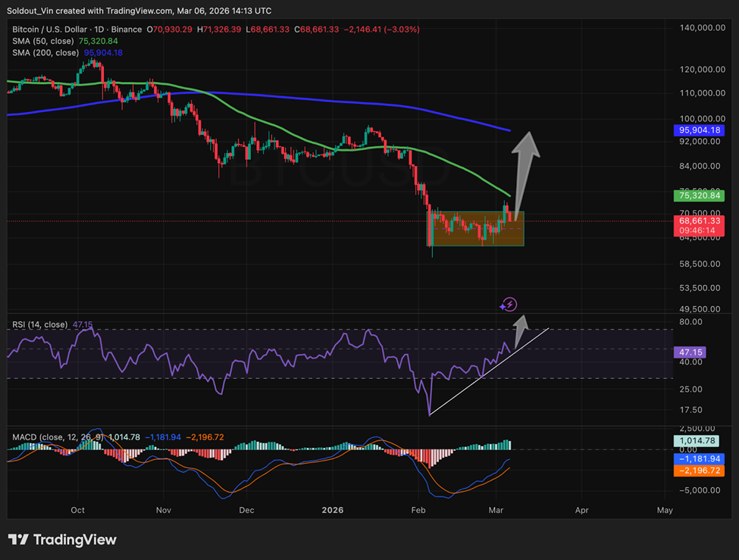This screenshot has width=739, height=560.
Task: Click the 58,500.00 price axis label
Action: coord(700,264)
